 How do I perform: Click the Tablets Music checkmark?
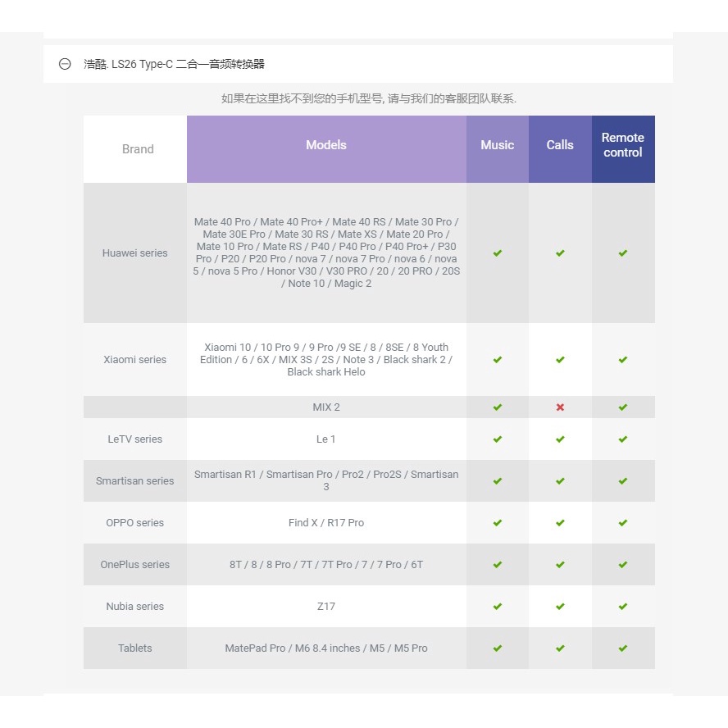click(498, 648)
